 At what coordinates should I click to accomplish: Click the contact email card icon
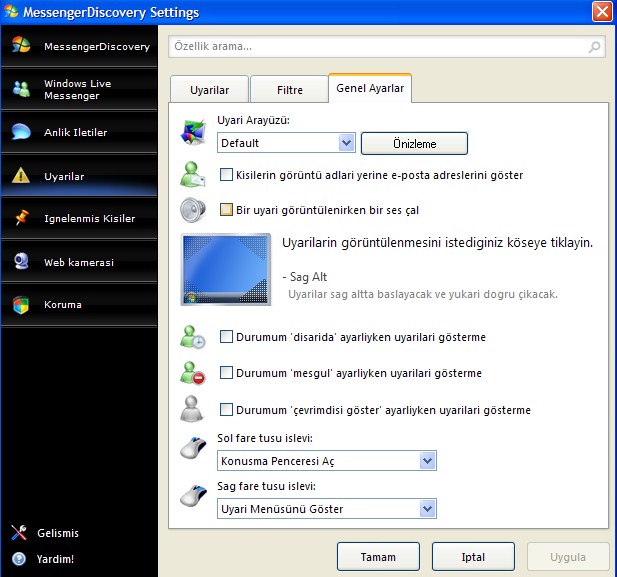tap(193, 174)
